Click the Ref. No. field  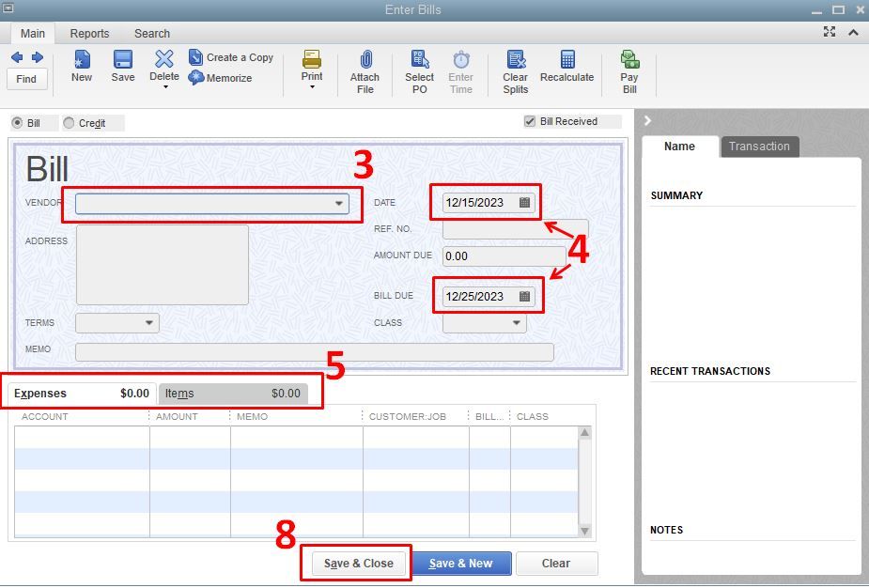[516, 229]
